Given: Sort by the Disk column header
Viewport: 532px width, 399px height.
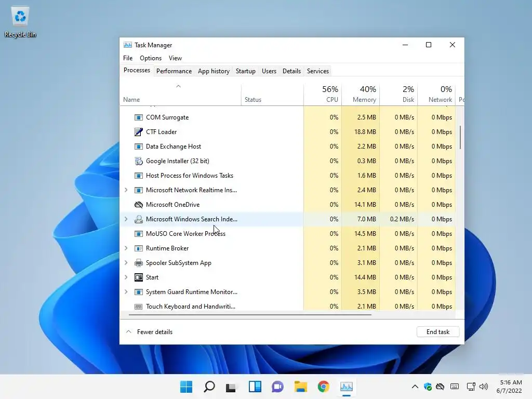Looking at the screenshot, I should click(398, 94).
